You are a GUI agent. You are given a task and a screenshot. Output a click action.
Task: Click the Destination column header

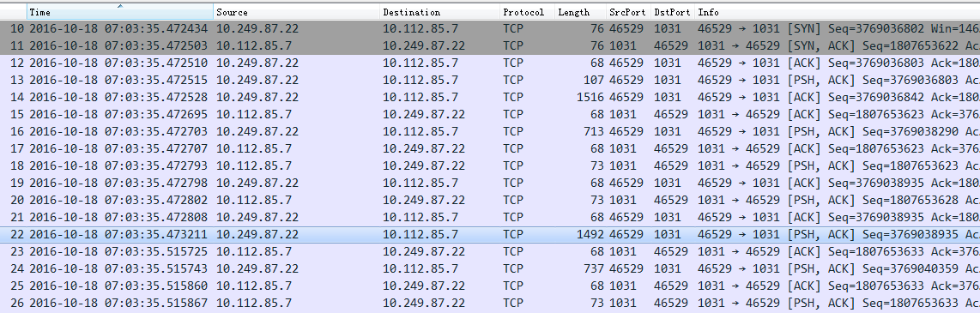440,12
